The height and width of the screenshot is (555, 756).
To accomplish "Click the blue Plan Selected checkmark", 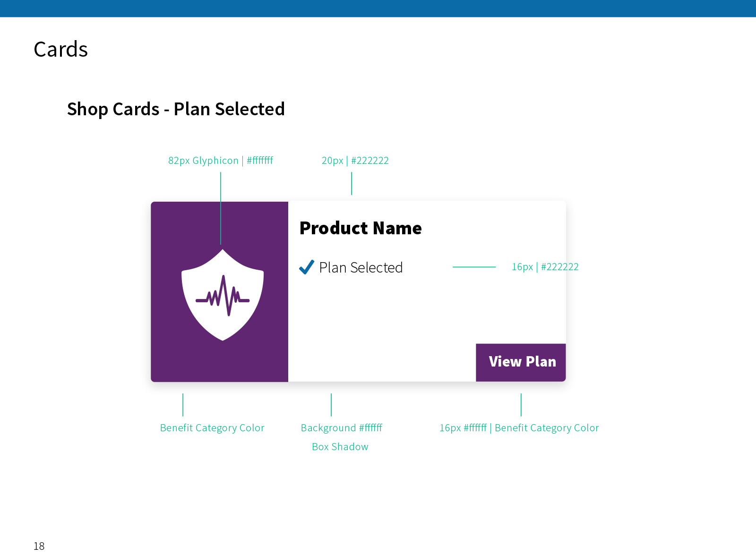I will click(x=307, y=267).
